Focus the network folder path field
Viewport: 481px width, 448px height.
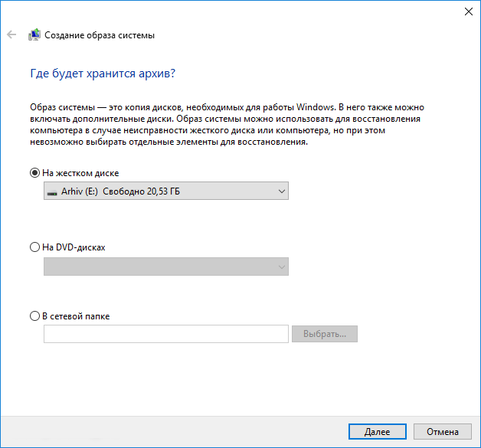tap(166, 334)
